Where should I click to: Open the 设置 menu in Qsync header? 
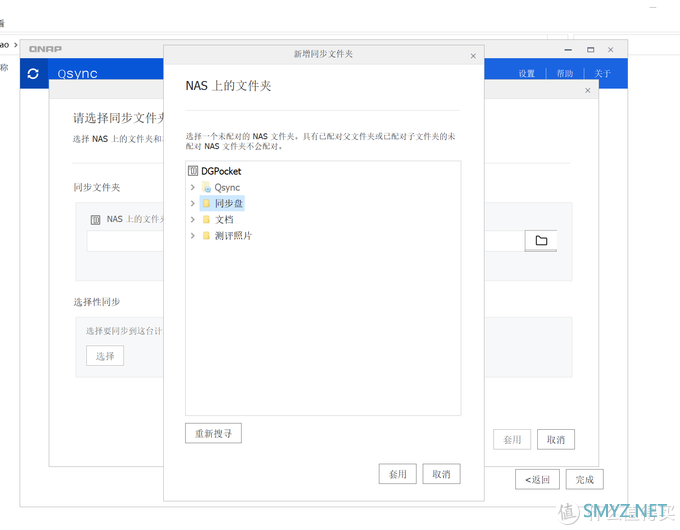pyautogui.click(x=527, y=73)
